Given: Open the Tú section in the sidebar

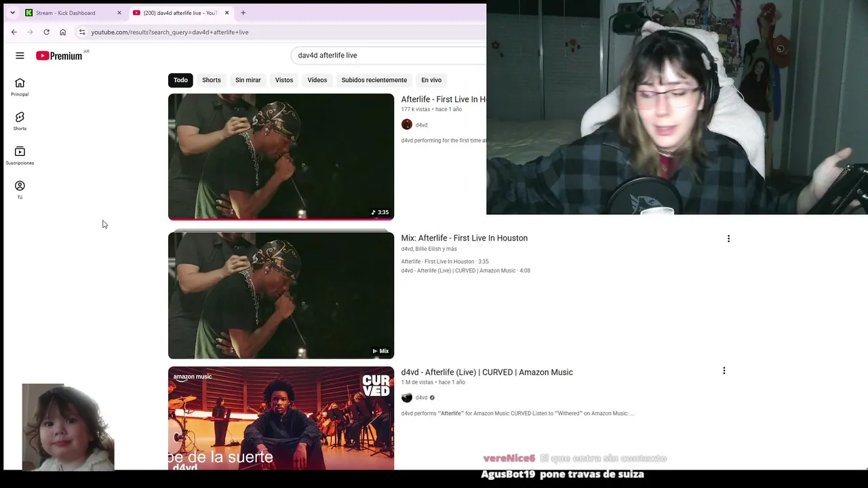Looking at the screenshot, I should coord(20,190).
